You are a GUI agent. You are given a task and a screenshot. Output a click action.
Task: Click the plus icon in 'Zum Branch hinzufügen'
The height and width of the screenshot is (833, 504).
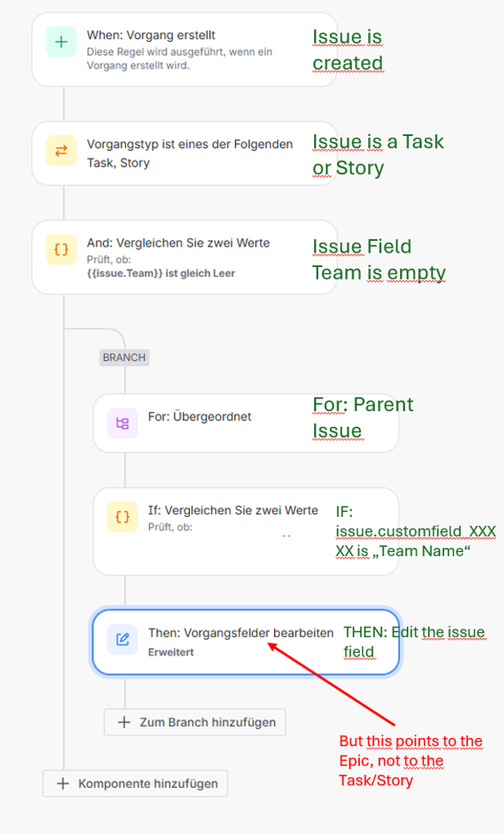tap(123, 722)
